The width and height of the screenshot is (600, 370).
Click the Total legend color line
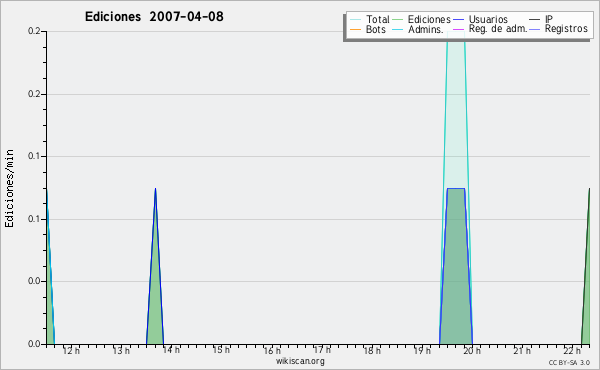click(355, 20)
